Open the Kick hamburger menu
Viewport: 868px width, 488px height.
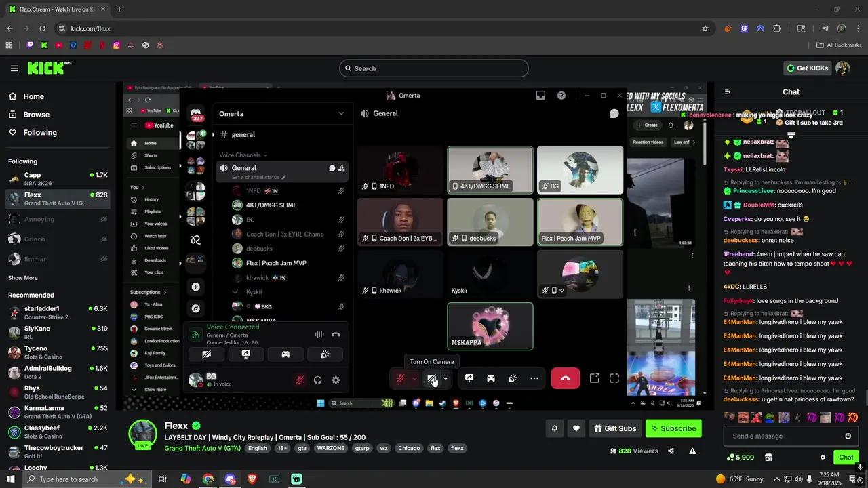pos(14,68)
